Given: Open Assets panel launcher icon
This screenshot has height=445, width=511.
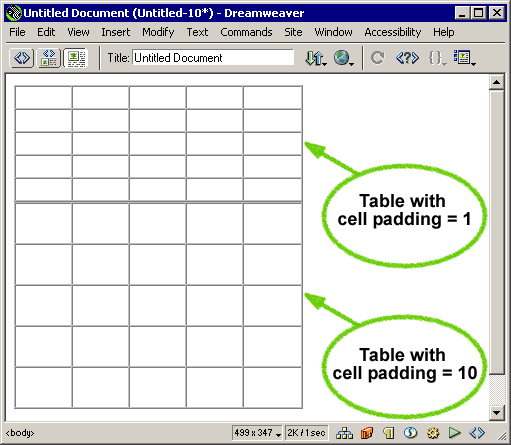Looking at the screenshot, I should click(367, 433).
